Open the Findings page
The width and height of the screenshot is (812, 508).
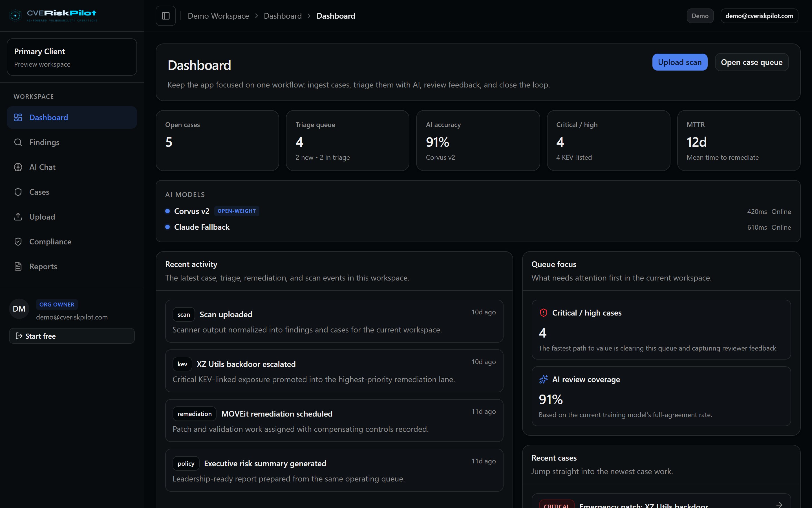click(72, 142)
